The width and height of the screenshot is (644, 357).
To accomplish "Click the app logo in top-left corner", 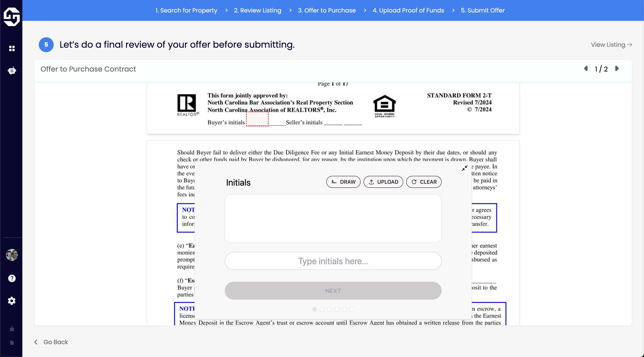I will pyautogui.click(x=12, y=17).
